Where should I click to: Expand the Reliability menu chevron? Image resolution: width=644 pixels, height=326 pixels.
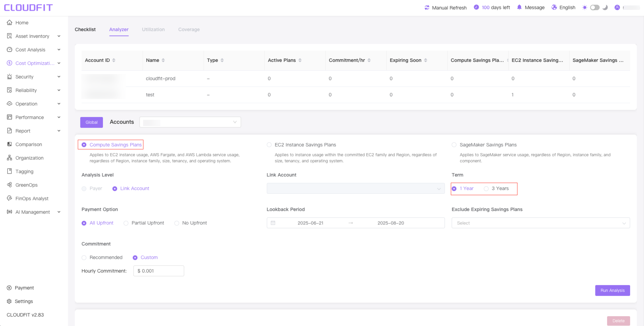(59, 90)
